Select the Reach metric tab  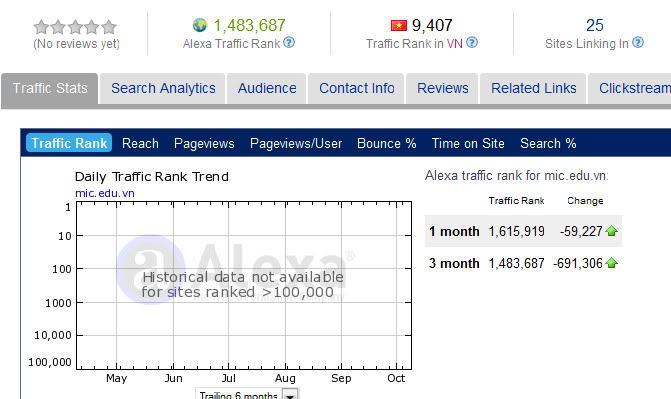(140, 143)
